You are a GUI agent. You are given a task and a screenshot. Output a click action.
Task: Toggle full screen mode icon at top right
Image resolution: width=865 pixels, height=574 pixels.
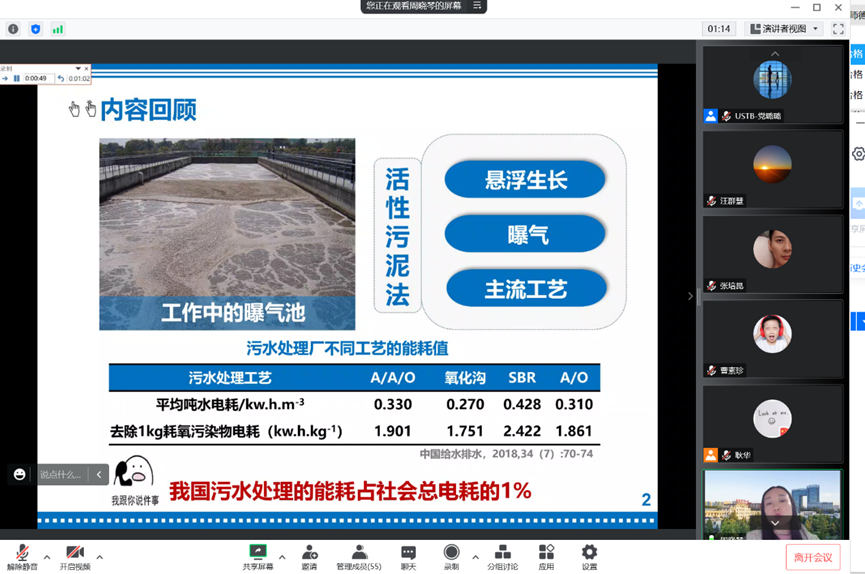coord(838,29)
